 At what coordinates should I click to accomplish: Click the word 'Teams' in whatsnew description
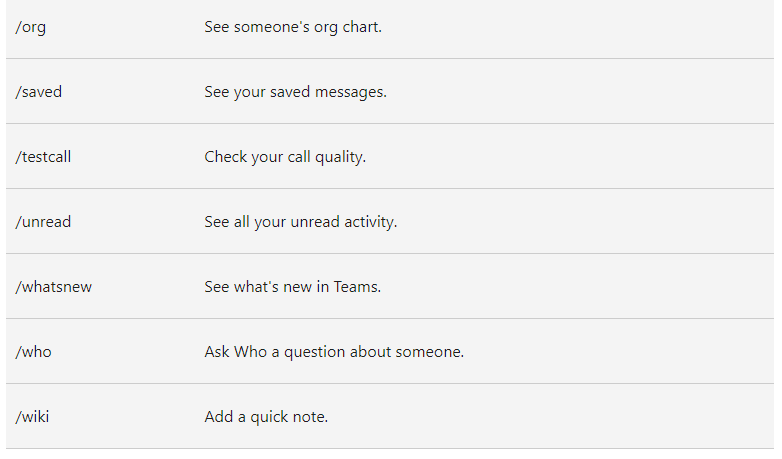[356, 287]
